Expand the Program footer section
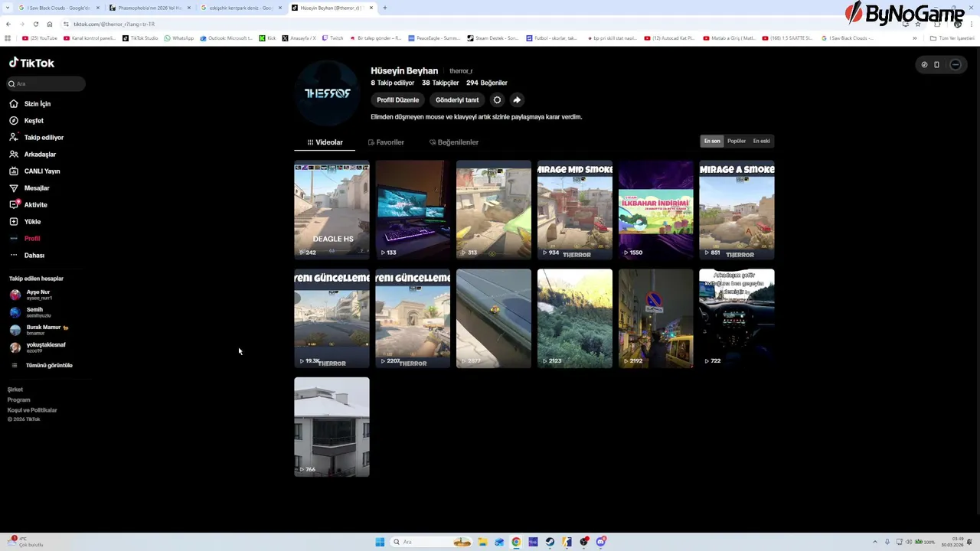The height and width of the screenshot is (551, 980). click(19, 399)
